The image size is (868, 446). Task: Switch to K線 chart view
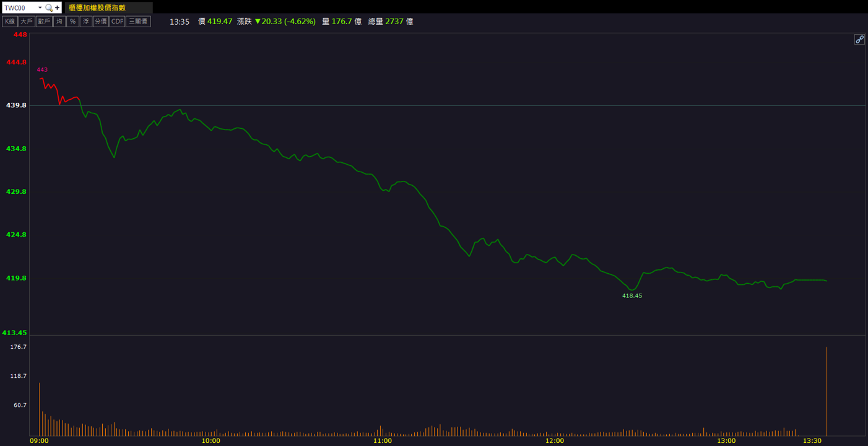[x=9, y=22]
